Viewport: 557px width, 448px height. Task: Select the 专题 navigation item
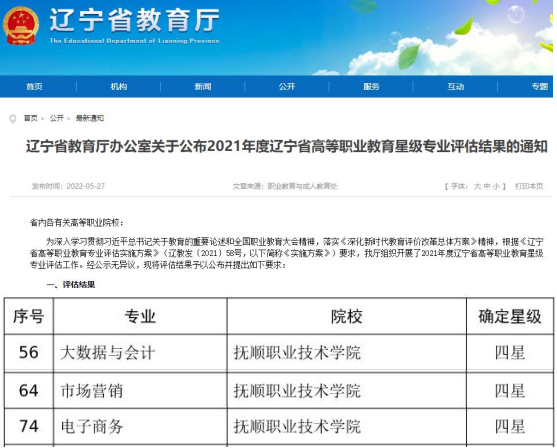(540, 86)
